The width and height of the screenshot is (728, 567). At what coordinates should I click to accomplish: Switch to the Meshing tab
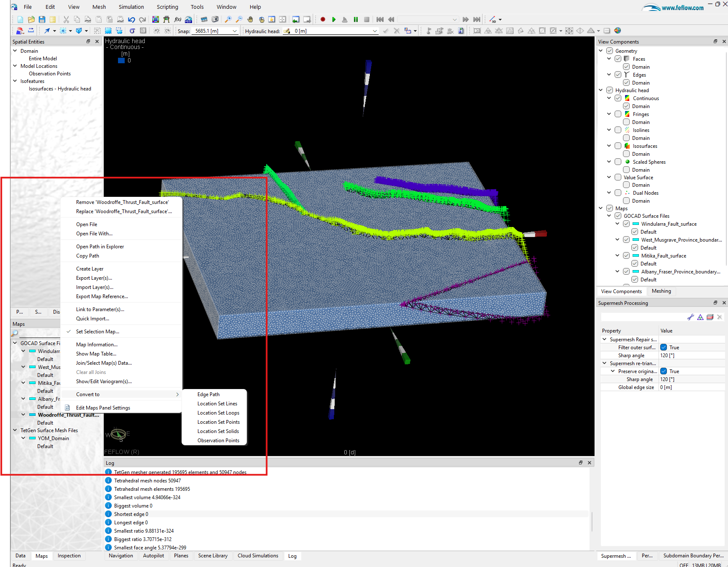[661, 291]
